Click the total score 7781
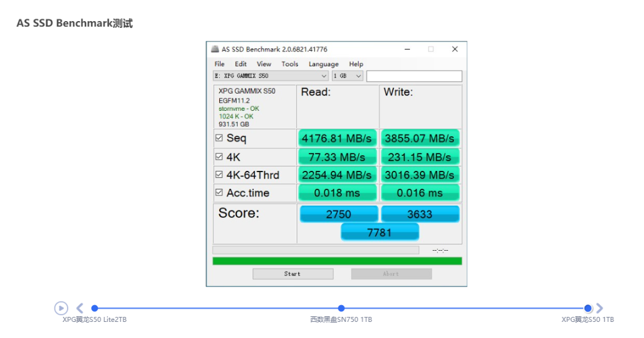 (380, 232)
